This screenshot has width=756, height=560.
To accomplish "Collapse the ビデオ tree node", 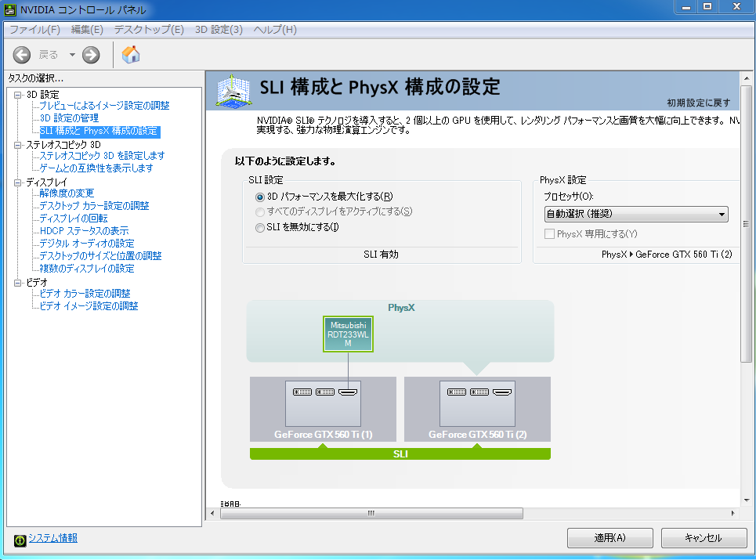I will [18, 283].
